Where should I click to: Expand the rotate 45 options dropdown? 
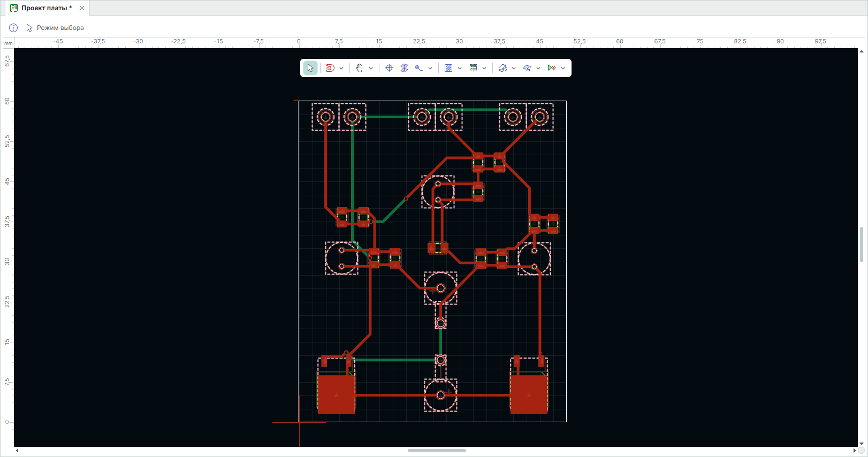pyautogui.click(x=514, y=68)
